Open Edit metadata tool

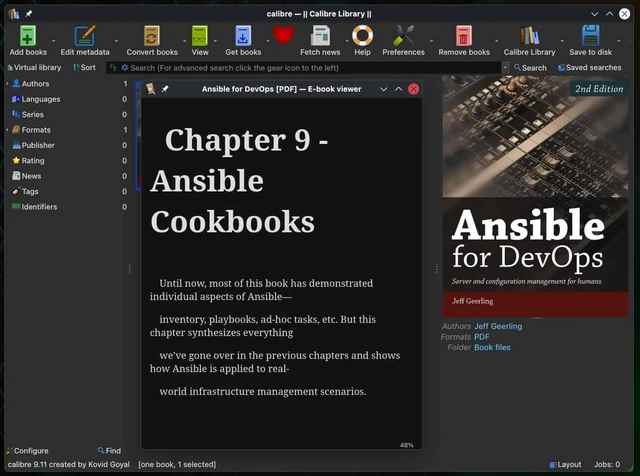(x=85, y=36)
